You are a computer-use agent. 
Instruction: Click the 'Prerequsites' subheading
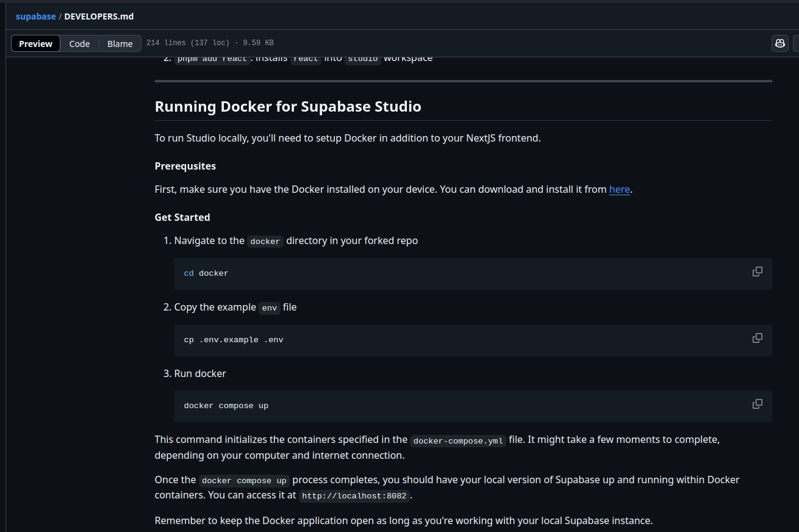[185, 166]
